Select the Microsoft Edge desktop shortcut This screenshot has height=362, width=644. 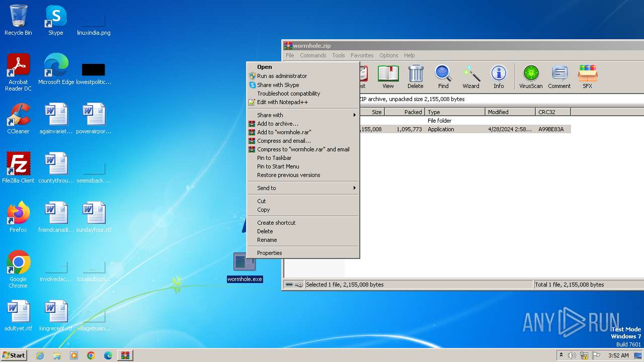pyautogui.click(x=56, y=69)
